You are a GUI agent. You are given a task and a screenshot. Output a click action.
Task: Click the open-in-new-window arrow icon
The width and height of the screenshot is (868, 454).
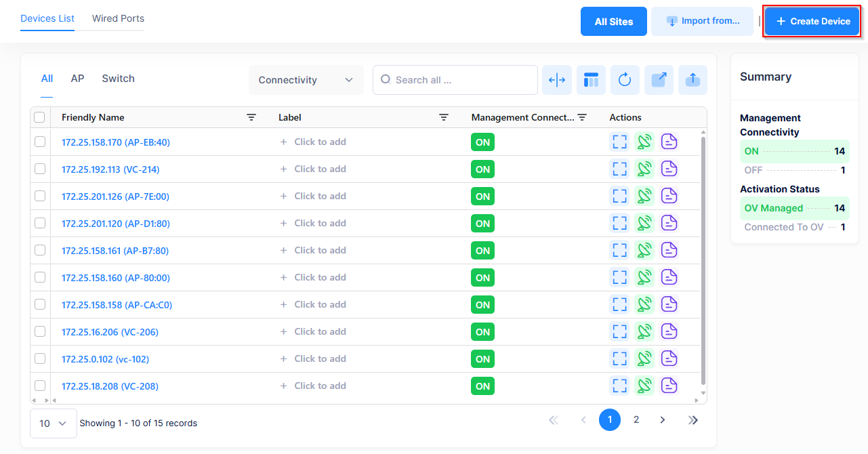tap(659, 80)
